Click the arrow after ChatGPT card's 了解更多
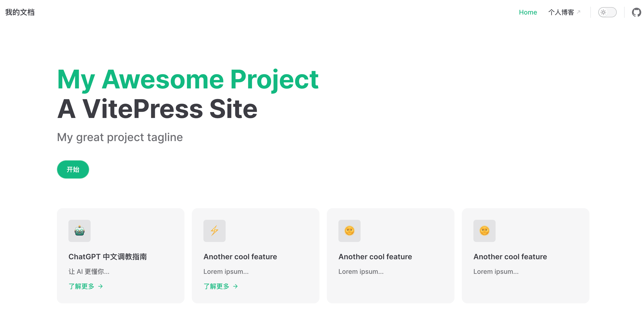 click(x=101, y=286)
